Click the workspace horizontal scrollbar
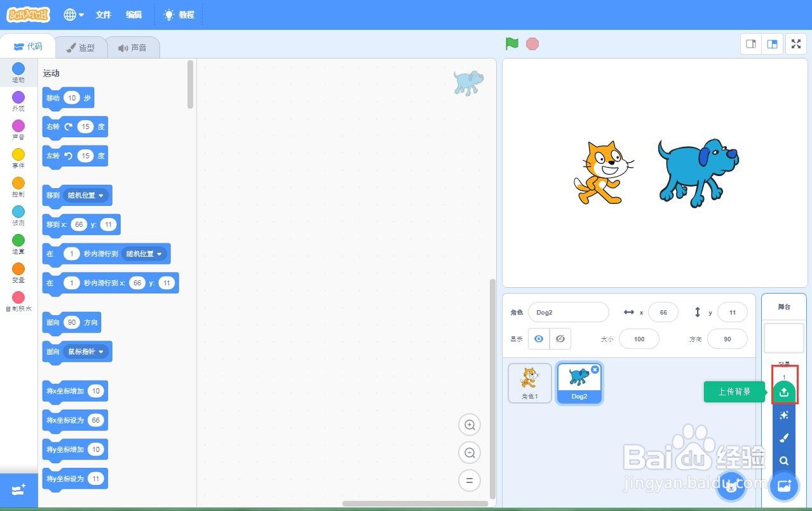812x511 pixels. point(415,503)
